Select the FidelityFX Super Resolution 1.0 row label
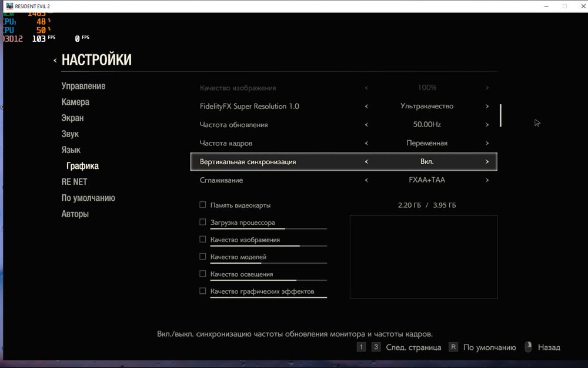588x368 pixels. (249, 106)
